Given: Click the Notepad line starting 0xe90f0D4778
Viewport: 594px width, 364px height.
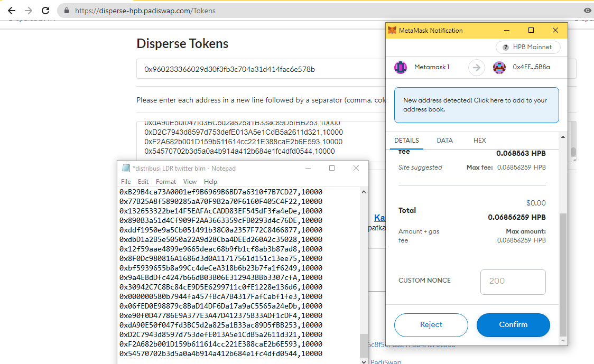Looking at the screenshot, I should coord(221,315).
